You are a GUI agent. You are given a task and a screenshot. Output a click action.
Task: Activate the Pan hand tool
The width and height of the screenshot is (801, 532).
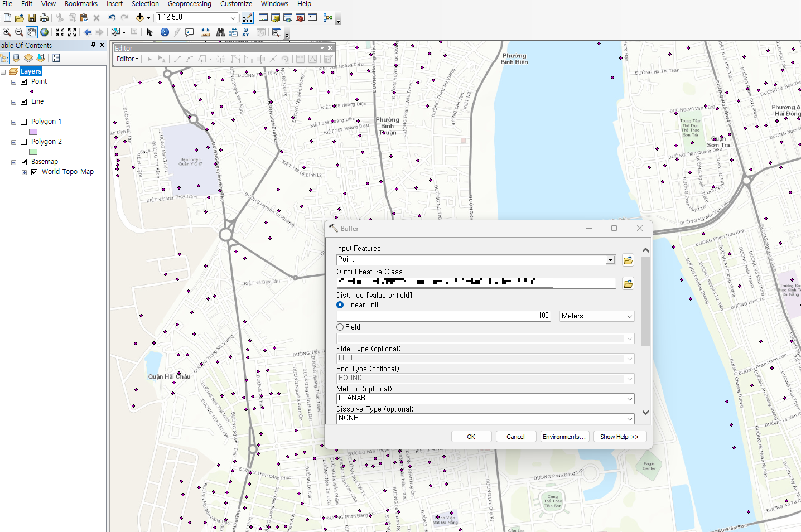click(31, 32)
